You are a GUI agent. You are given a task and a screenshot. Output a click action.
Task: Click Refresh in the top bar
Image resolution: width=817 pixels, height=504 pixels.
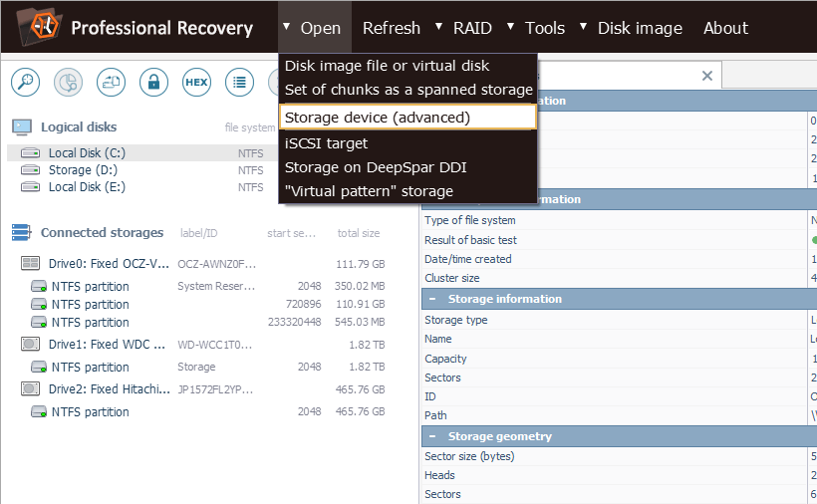point(391,28)
